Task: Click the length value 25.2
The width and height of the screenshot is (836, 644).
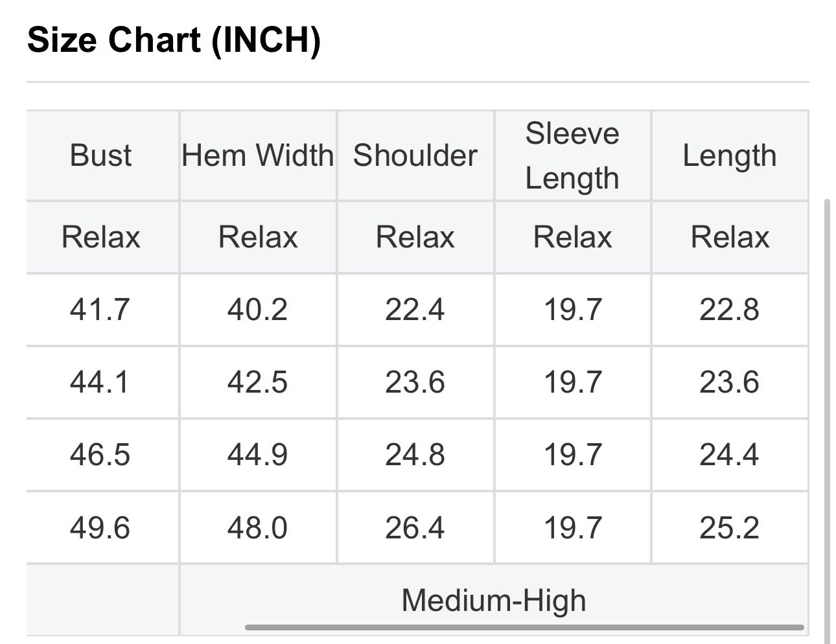Action: click(x=729, y=528)
